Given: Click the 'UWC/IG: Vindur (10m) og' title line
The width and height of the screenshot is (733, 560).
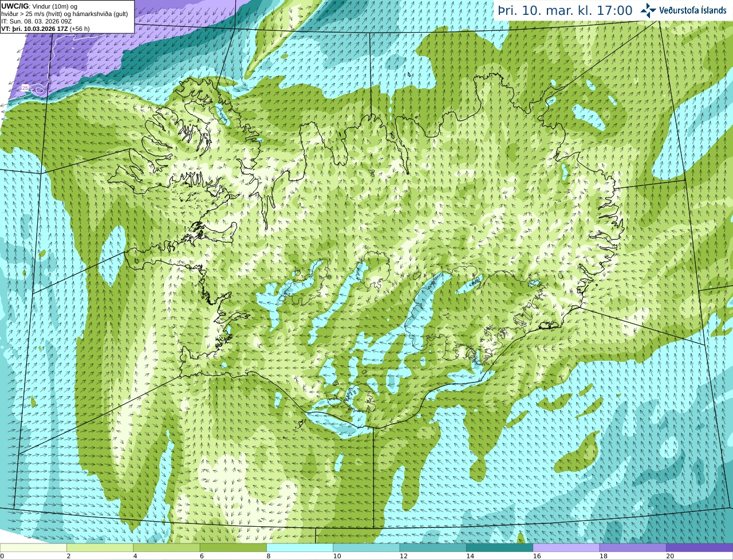Looking at the screenshot, I should coord(40,6).
